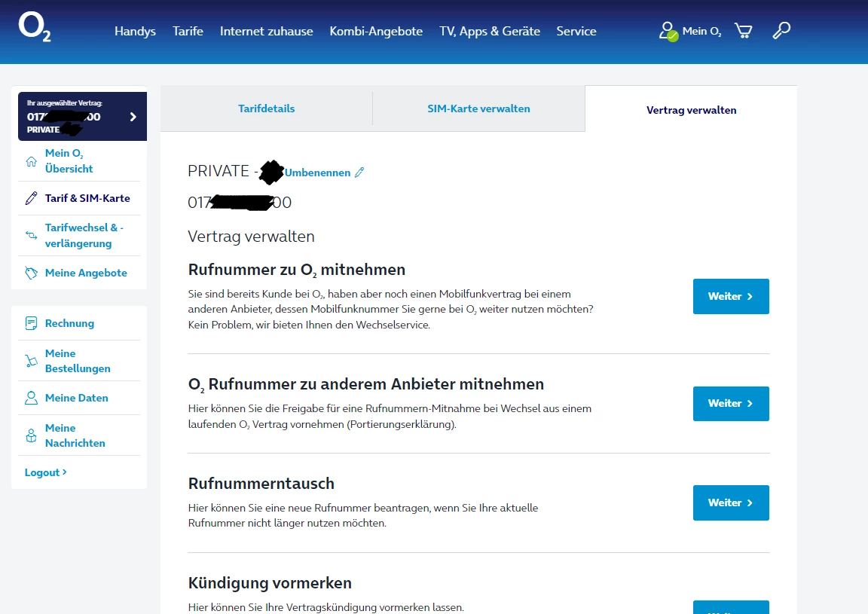Viewport: 868px width, 614px height.
Task: Click the Umbenennen link
Action: tap(317, 173)
